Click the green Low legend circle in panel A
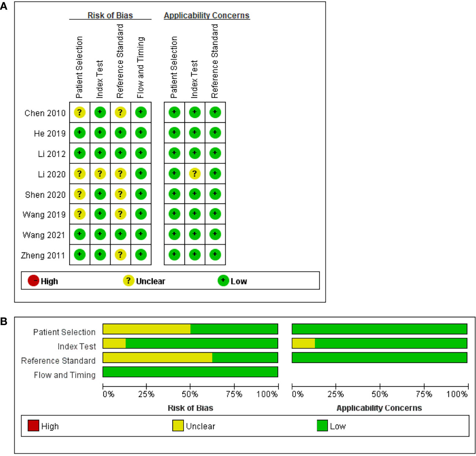 223,281
